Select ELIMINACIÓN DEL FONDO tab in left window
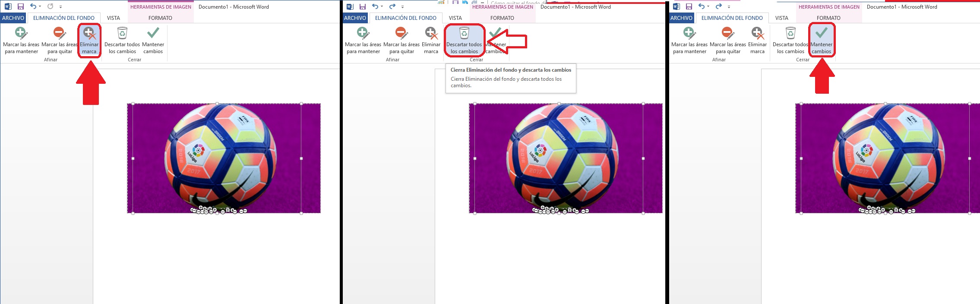980x304 pixels. [x=64, y=18]
